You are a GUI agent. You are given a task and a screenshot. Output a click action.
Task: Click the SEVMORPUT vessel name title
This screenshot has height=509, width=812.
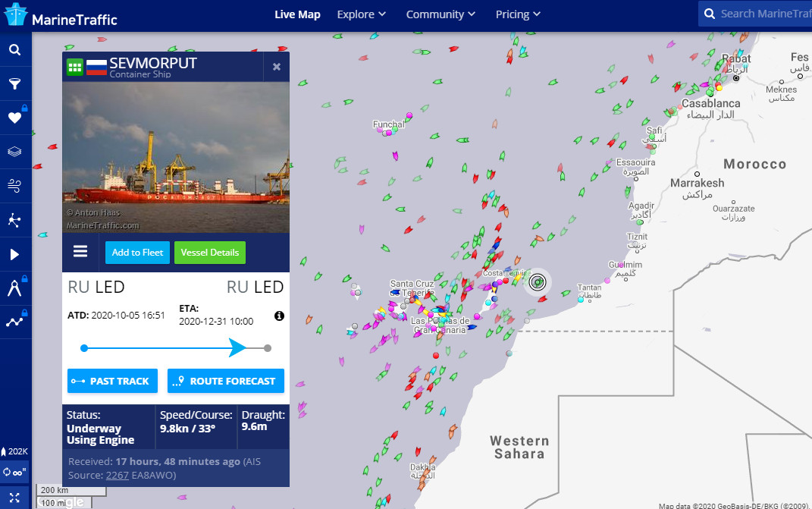pos(153,63)
